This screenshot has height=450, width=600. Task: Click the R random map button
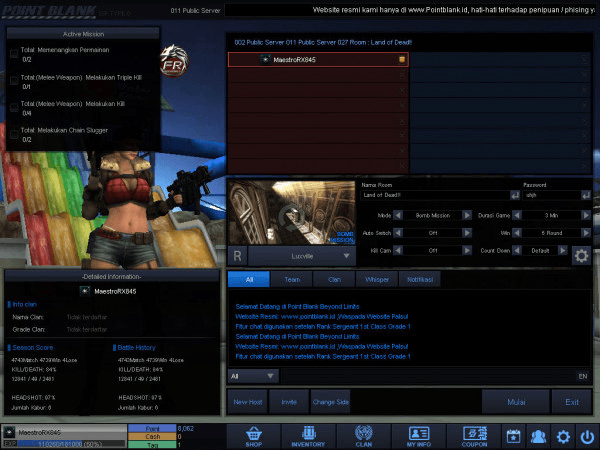237,256
